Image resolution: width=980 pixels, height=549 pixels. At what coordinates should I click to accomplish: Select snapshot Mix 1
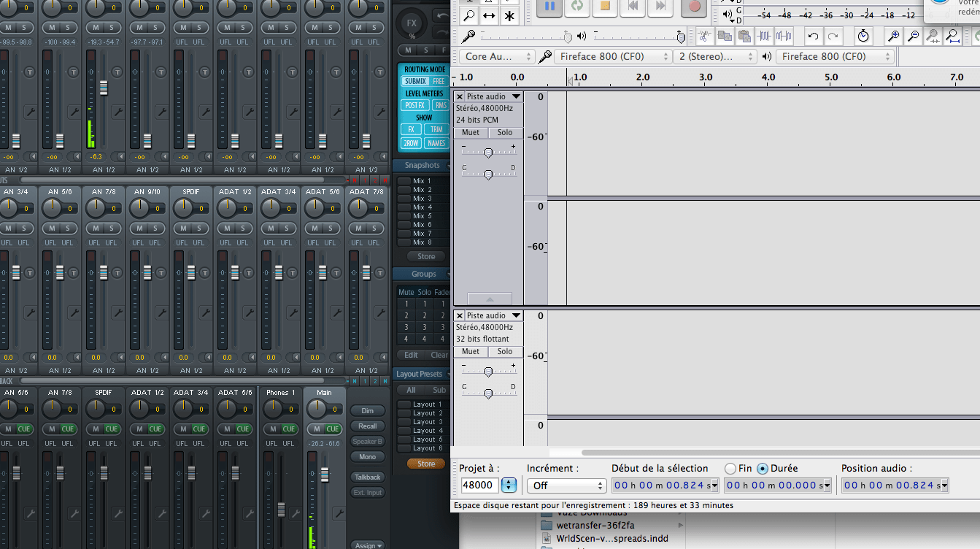coord(423,181)
